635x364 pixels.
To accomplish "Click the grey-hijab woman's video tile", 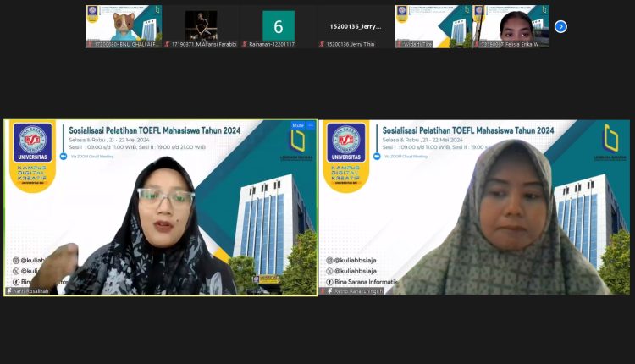I will 475,207.
